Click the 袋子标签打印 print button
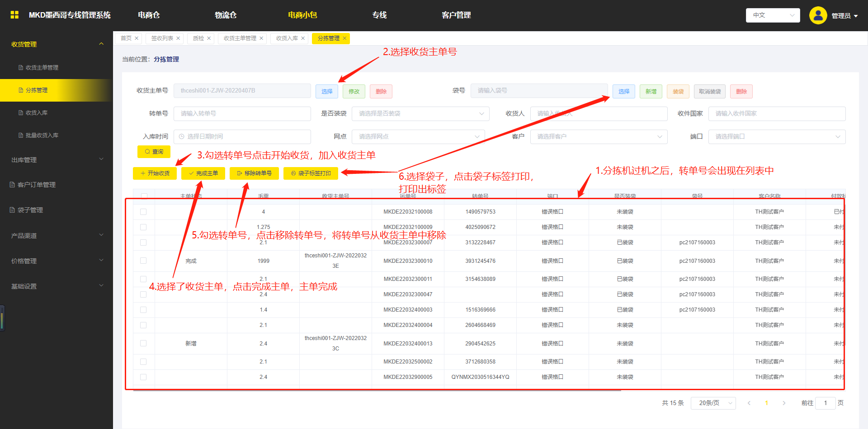 click(311, 173)
